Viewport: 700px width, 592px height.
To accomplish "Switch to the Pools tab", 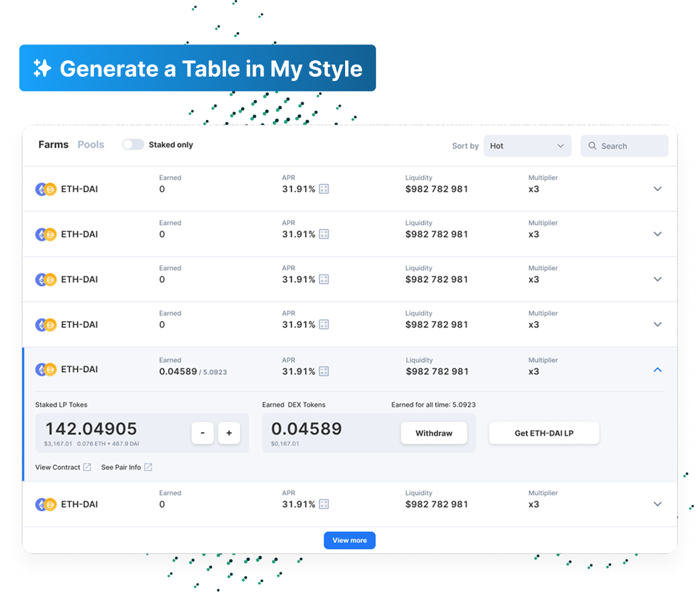I will pos(91,145).
